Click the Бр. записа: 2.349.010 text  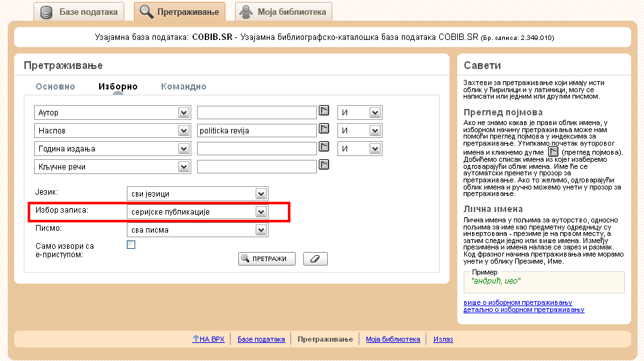click(x=517, y=38)
